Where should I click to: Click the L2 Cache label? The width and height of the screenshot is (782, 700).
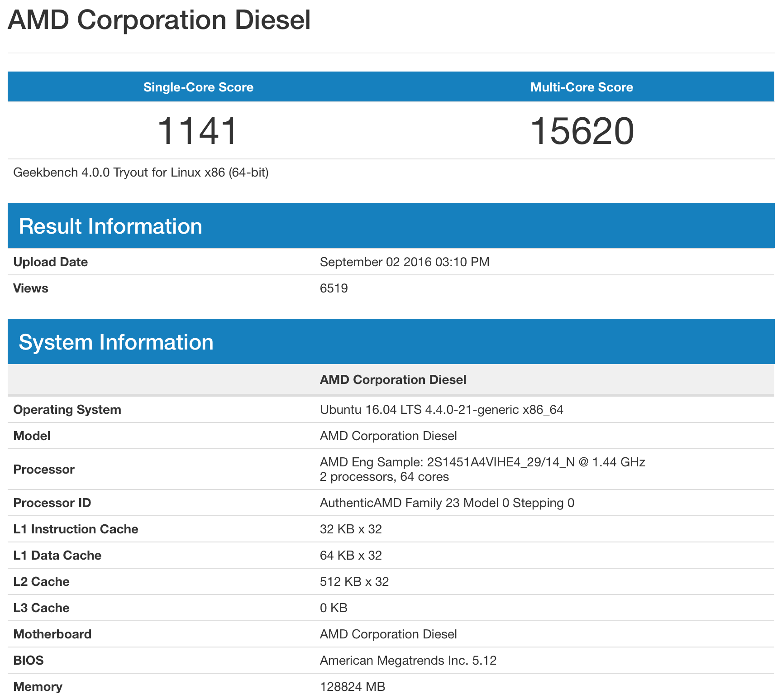point(42,582)
